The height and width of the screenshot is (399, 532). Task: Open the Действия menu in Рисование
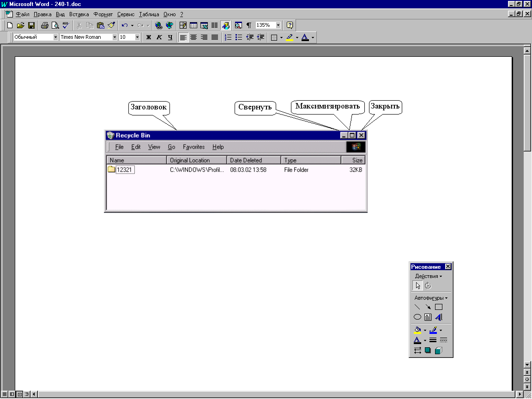429,276
